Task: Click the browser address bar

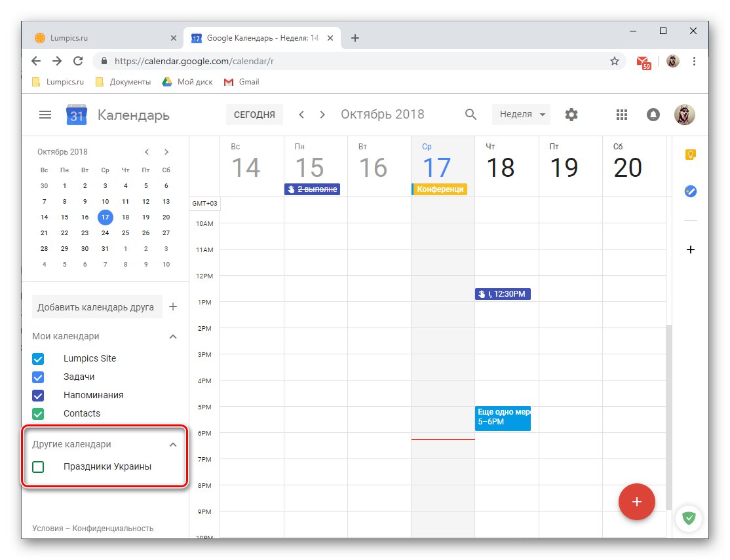Action: (262, 60)
